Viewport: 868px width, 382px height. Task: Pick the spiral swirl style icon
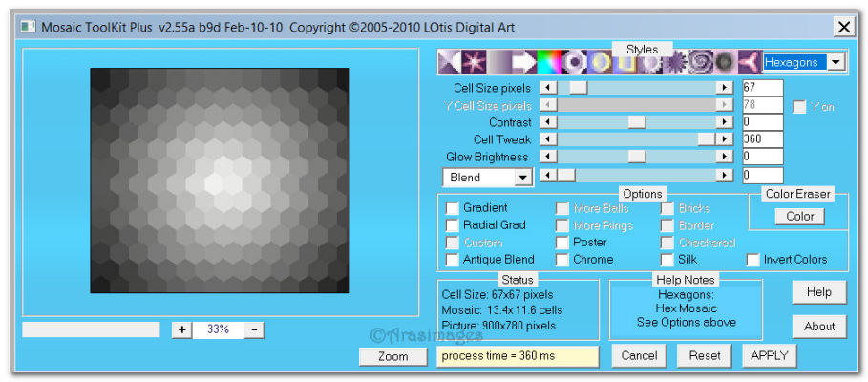click(x=698, y=62)
